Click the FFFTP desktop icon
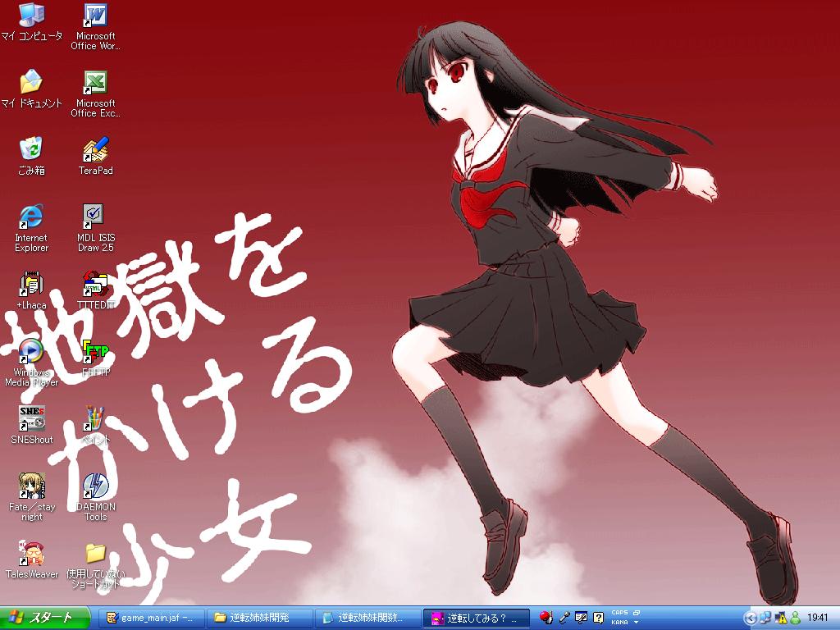 95,358
